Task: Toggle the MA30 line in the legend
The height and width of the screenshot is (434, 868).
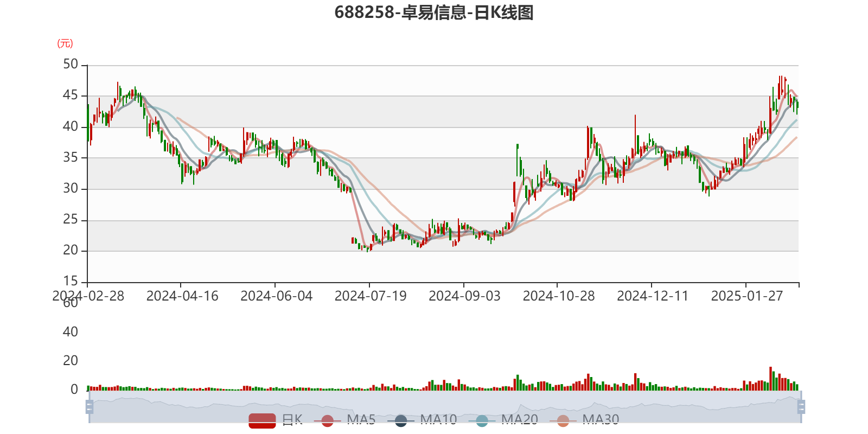Action: click(584, 420)
